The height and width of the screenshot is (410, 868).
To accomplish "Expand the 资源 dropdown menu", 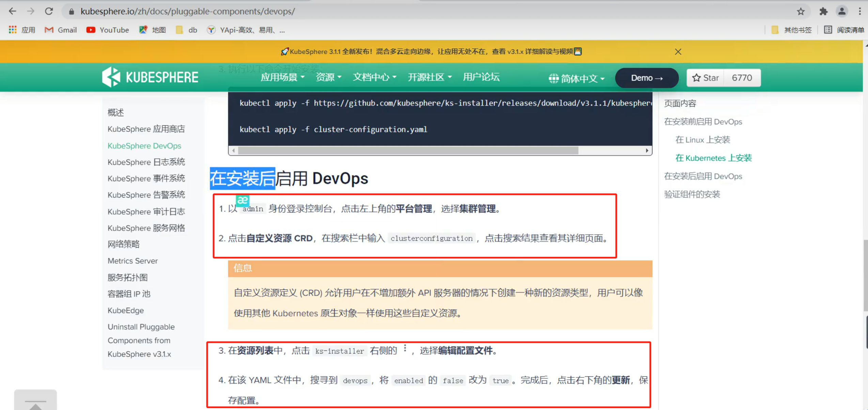I will pos(328,77).
